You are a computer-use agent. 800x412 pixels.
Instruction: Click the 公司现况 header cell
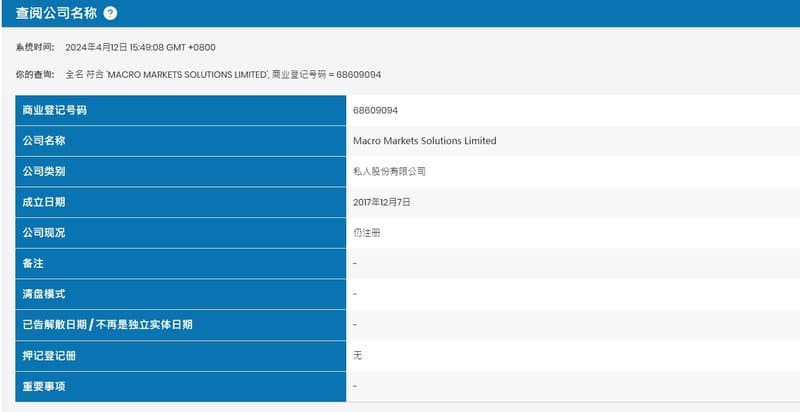(181, 233)
